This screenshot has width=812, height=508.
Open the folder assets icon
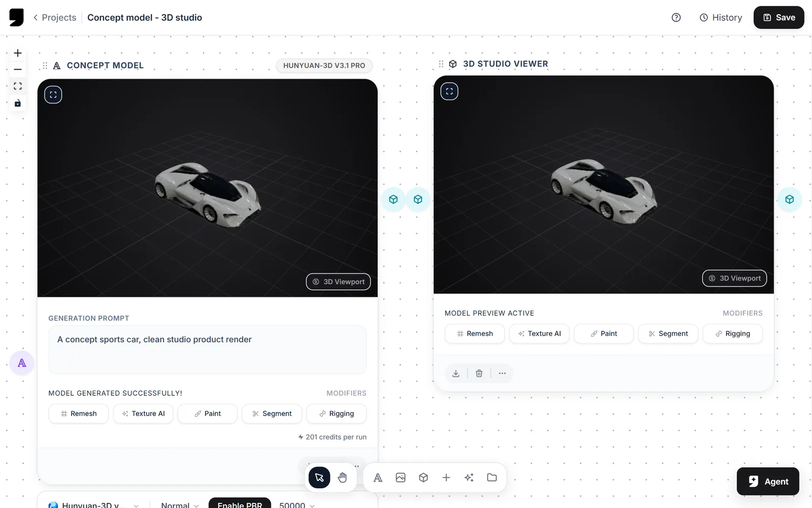tap(492, 478)
